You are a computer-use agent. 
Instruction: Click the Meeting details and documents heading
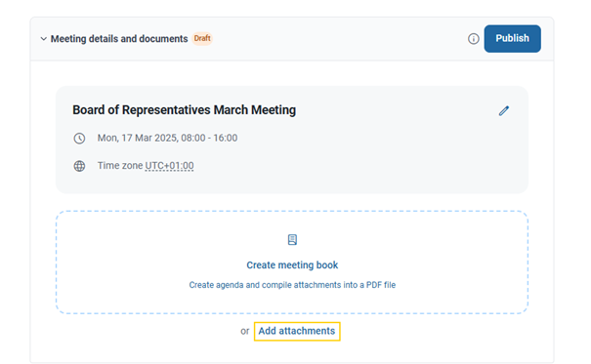(119, 39)
